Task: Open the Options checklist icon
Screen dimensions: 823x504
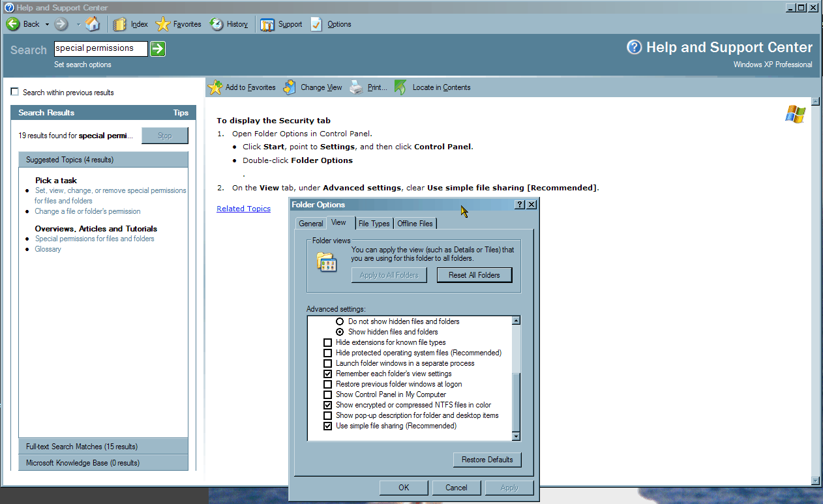Action: click(x=316, y=24)
